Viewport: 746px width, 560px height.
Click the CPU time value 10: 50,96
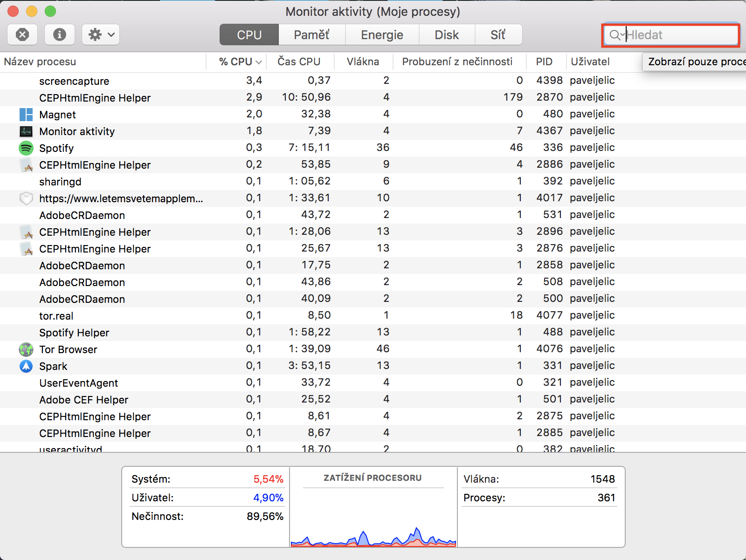(x=306, y=97)
